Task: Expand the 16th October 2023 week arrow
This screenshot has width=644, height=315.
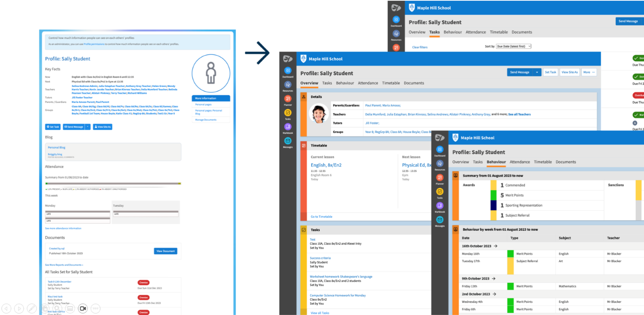Action: click(496, 246)
